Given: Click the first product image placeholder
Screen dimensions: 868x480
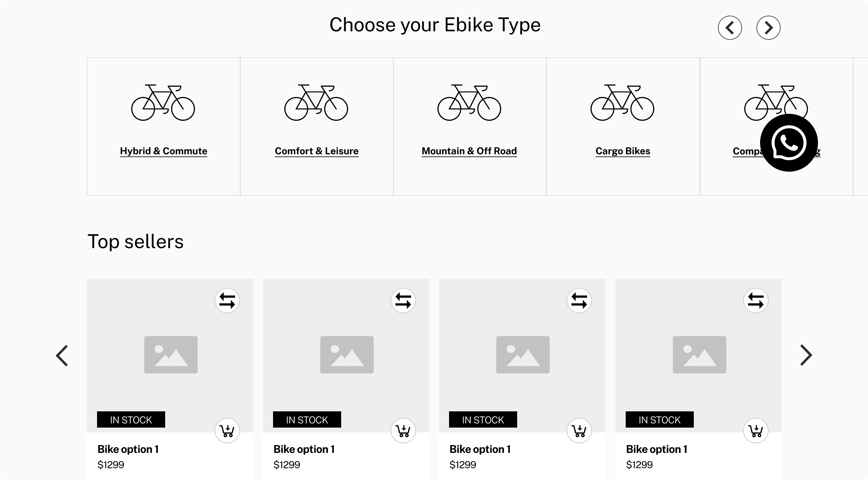Looking at the screenshot, I should (x=171, y=354).
